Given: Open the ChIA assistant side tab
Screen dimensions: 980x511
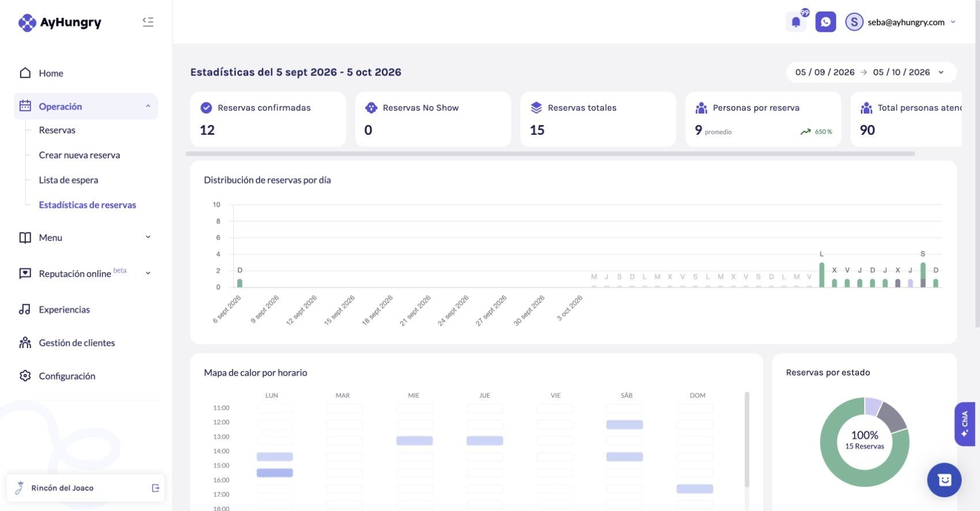Looking at the screenshot, I should click(965, 424).
